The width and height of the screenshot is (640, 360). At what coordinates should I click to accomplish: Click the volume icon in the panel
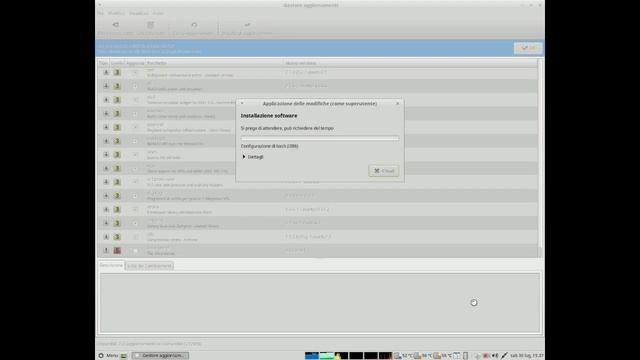pyautogui.click(x=495, y=356)
